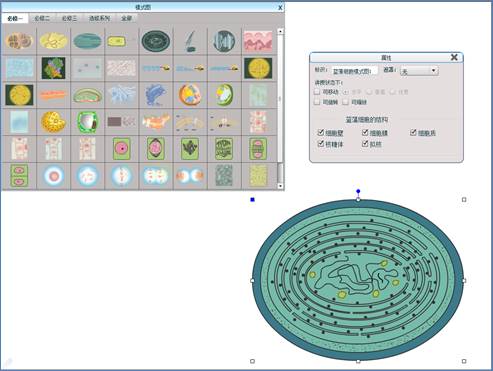Image resolution: width=493 pixels, height=371 pixels.
Task: Open the 遮罩 dropdown showing 无
Action: (419, 71)
